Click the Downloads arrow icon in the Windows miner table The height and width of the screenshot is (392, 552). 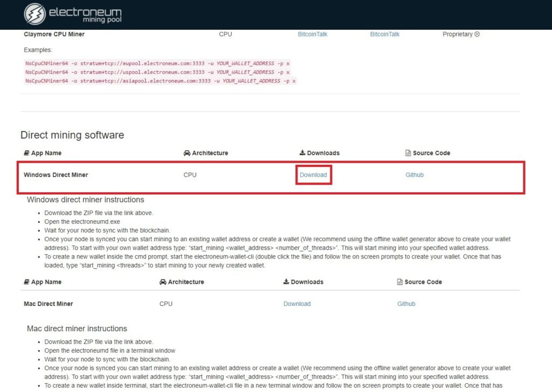(x=302, y=152)
